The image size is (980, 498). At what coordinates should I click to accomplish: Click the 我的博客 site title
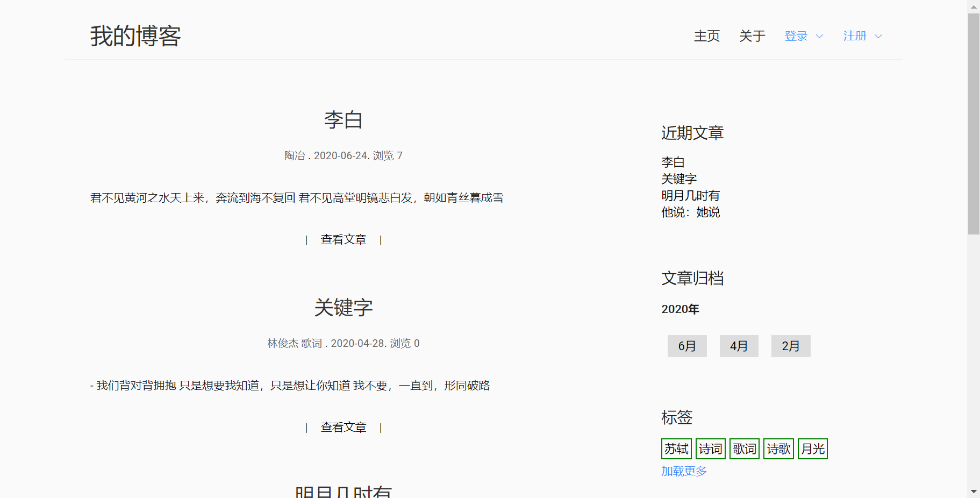coord(135,36)
